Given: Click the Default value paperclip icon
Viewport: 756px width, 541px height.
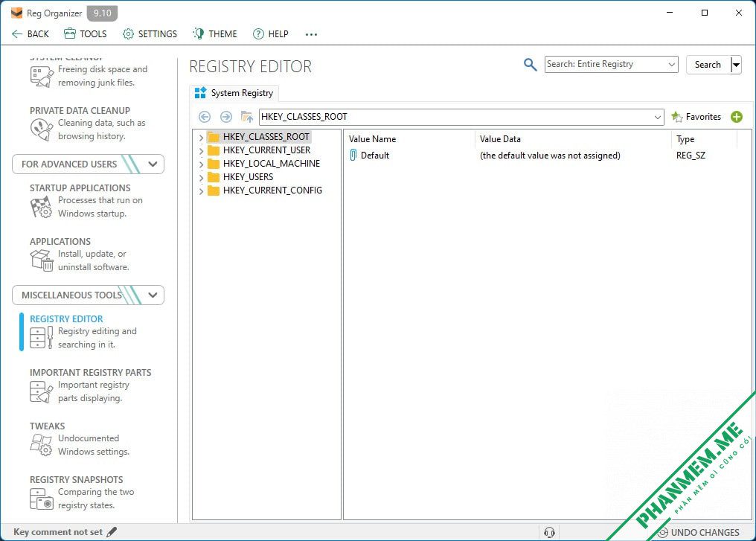Looking at the screenshot, I should point(353,156).
